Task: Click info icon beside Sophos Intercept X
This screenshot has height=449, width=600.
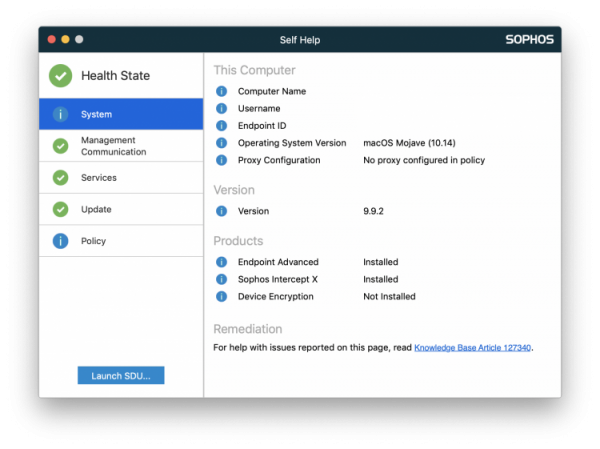Action: click(222, 279)
